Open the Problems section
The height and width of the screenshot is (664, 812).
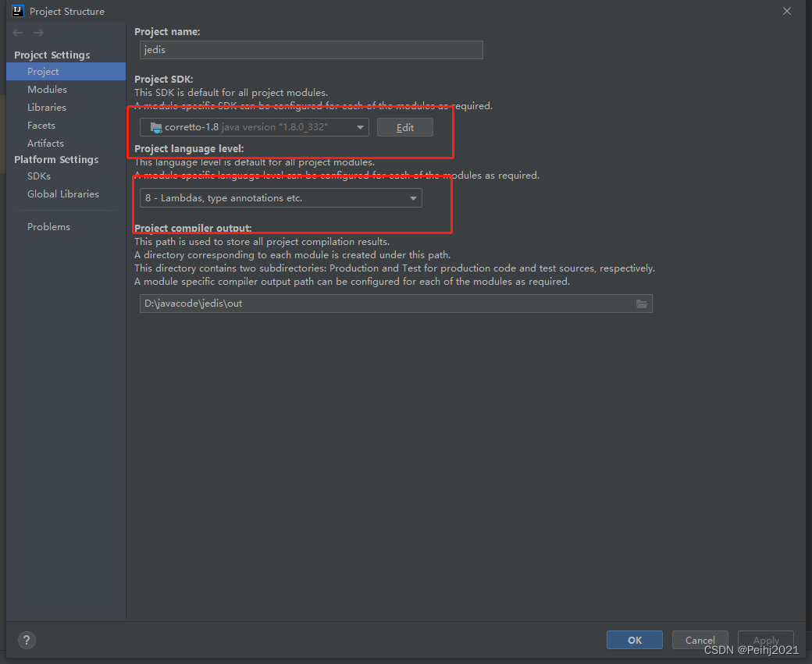(x=48, y=227)
